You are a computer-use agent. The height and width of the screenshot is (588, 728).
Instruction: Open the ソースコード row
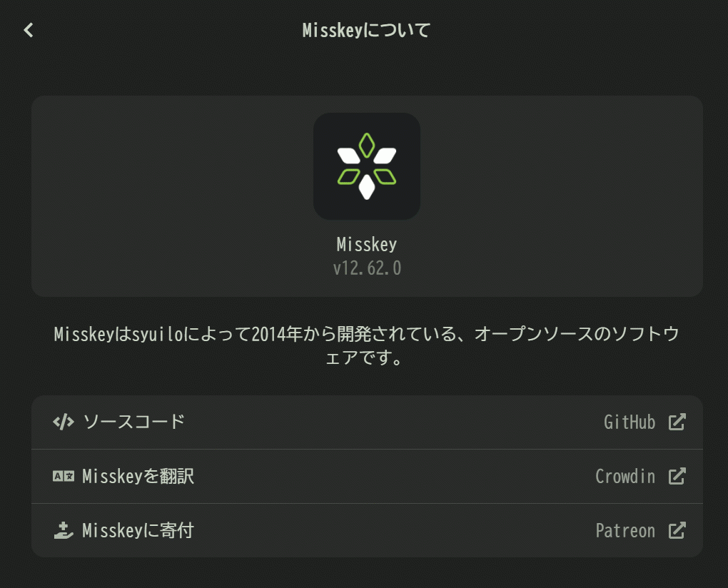[x=367, y=422]
